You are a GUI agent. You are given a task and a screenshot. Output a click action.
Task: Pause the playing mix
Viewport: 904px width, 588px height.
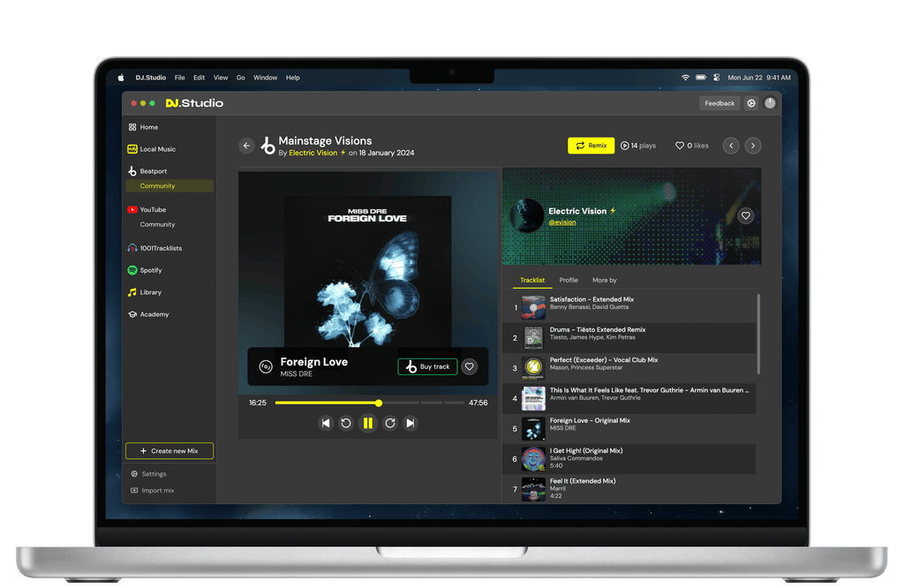coord(368,423)
